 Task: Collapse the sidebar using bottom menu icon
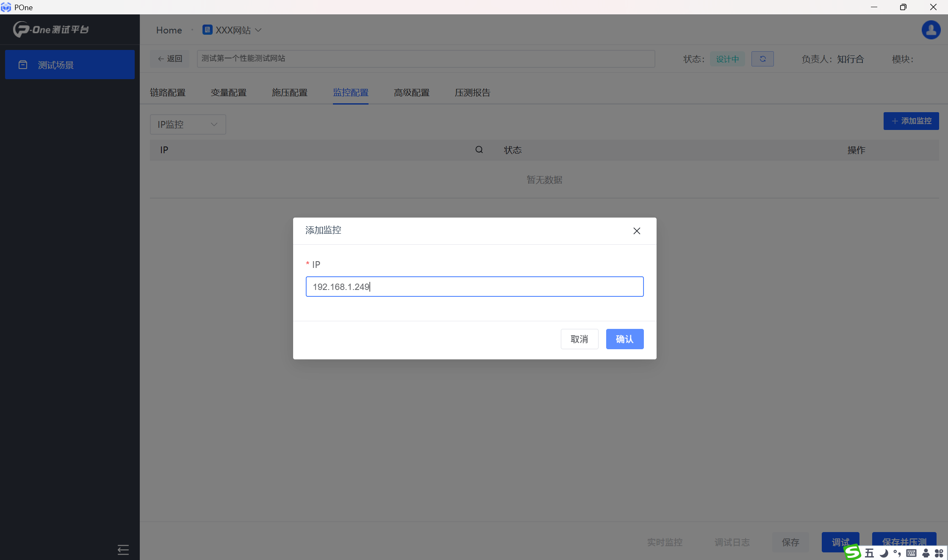(x=123, y=549)
